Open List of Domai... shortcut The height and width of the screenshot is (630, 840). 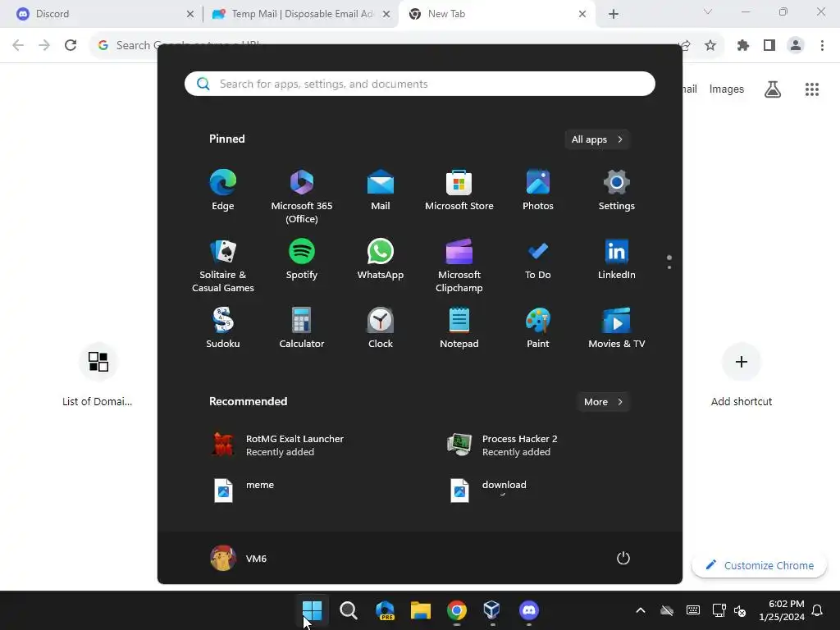98,375
